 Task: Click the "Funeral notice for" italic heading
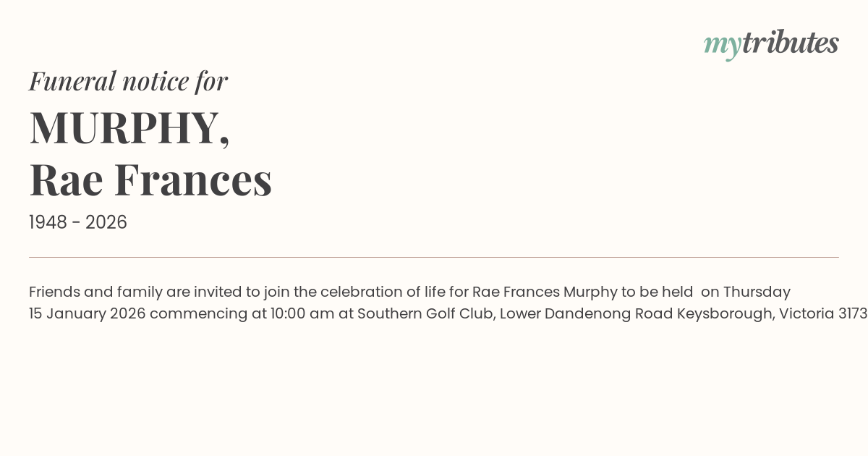tap(128, 81)
